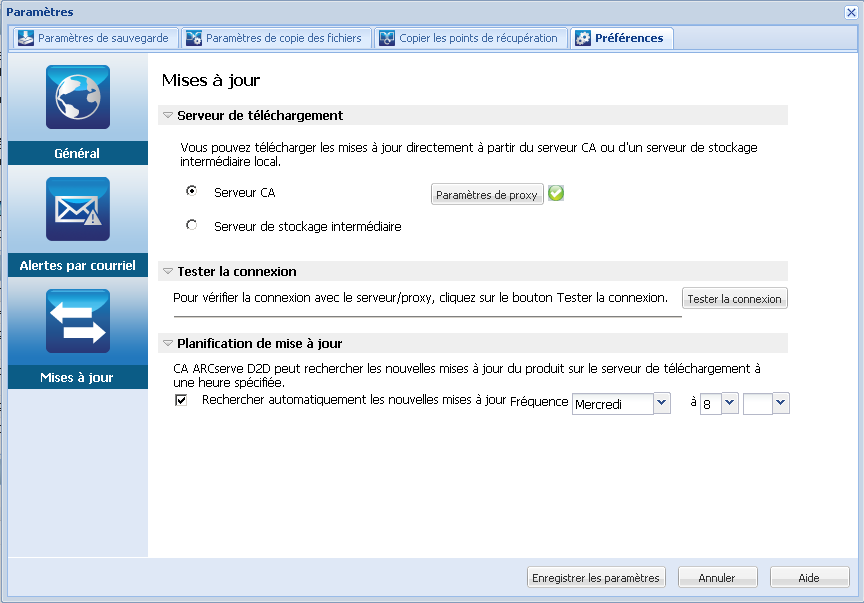This screenshot has height=603, width=864.
Task: Open the empty minutes dropdown arrow
Action: 780,403
